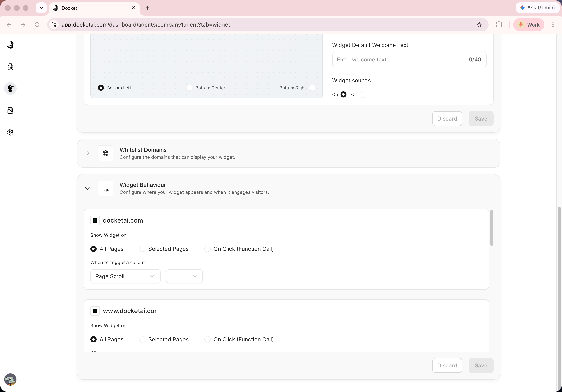
Task: Focus the welcome text input field
Action: pos(397,59)
